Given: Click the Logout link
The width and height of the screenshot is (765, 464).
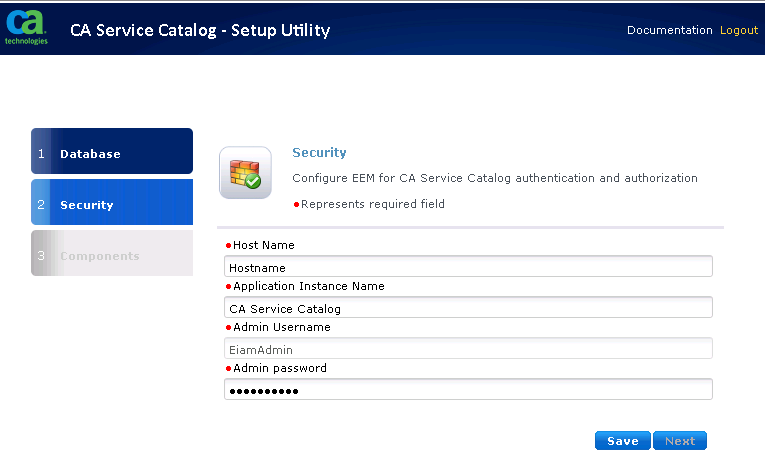Looking at the screenshot, I should 739,30.
